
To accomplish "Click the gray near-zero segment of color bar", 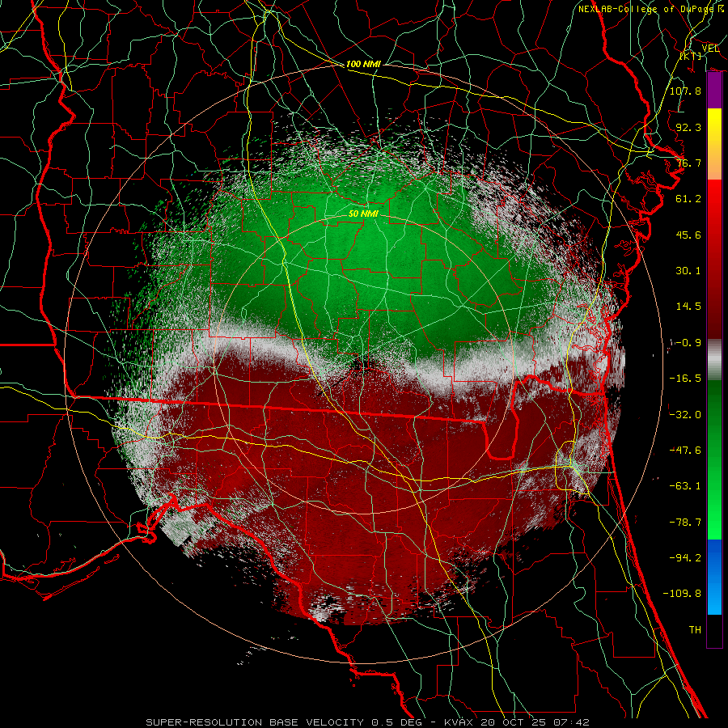I will (714, 359).
